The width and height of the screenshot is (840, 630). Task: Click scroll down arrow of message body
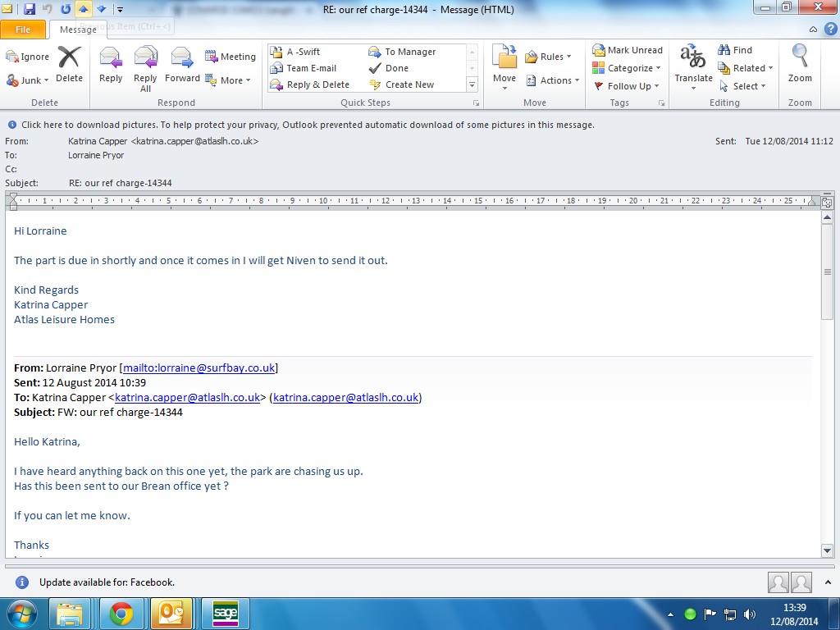pos(827,550)
